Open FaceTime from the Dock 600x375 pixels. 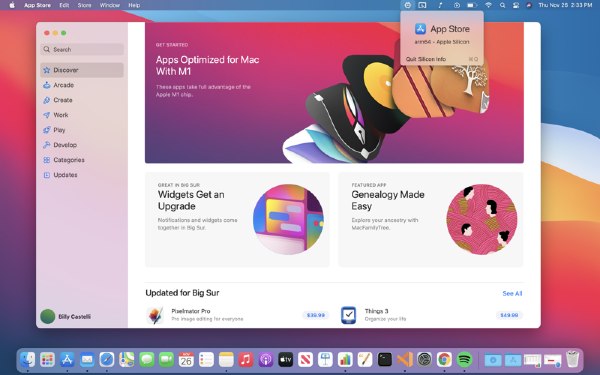(x=166, y=359)
